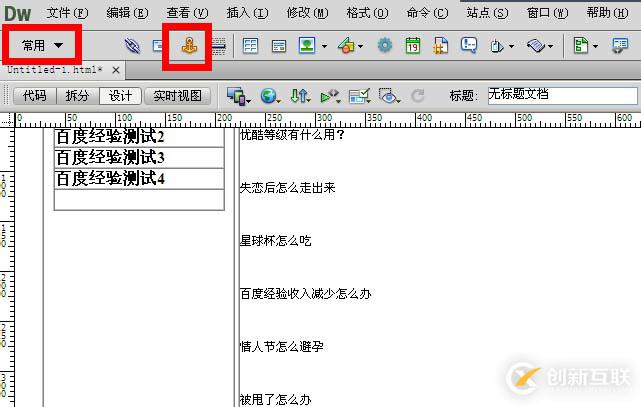Open the 文件(F) menu
Image resolution: width=641 pixels, height=407 pixels.
coord(67,13)
